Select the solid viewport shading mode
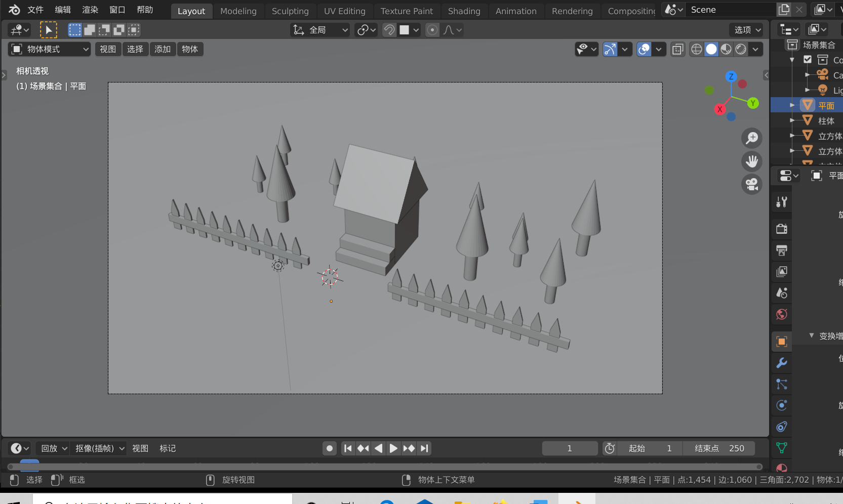 pos(711,49)
